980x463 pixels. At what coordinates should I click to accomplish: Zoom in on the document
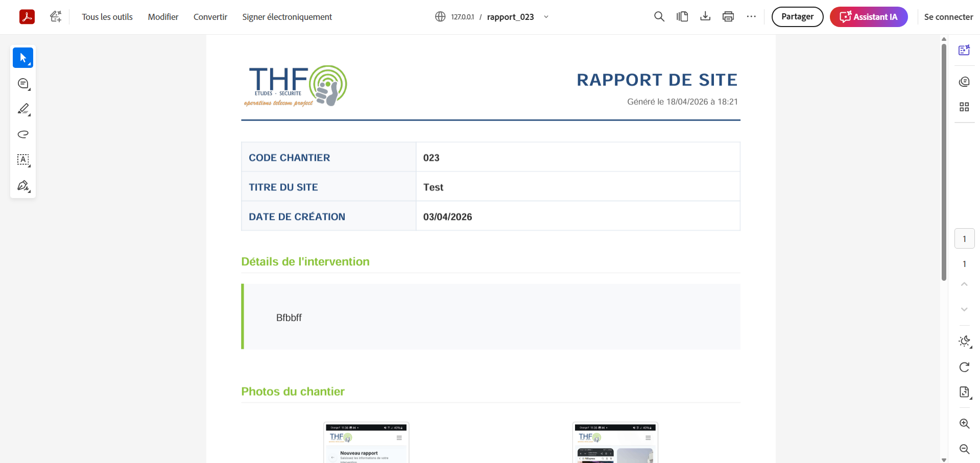pos(965,424)
